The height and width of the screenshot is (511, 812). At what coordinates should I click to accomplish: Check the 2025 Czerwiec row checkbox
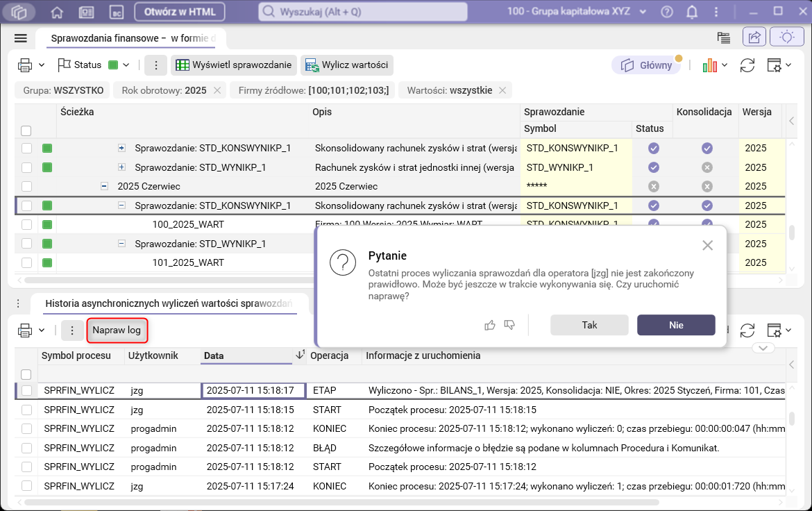tap(26, 186)
